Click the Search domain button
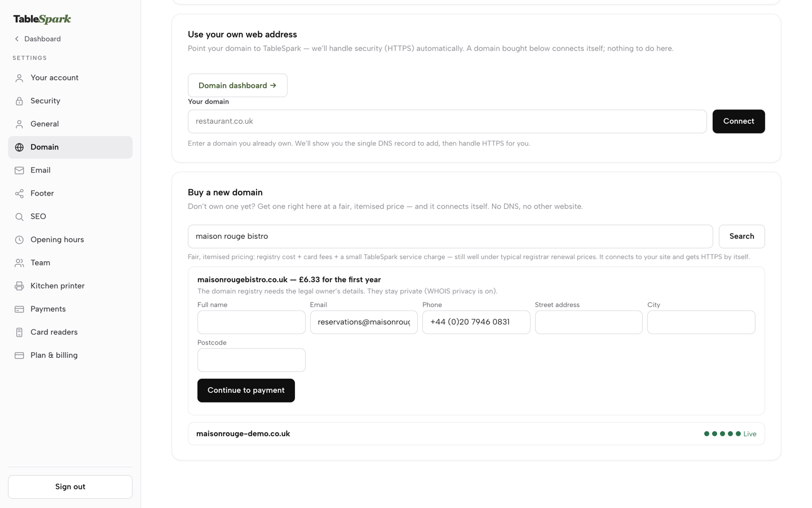Image resolution: width=812 pixels, height=508 pixels. click(x=742, y=237)
